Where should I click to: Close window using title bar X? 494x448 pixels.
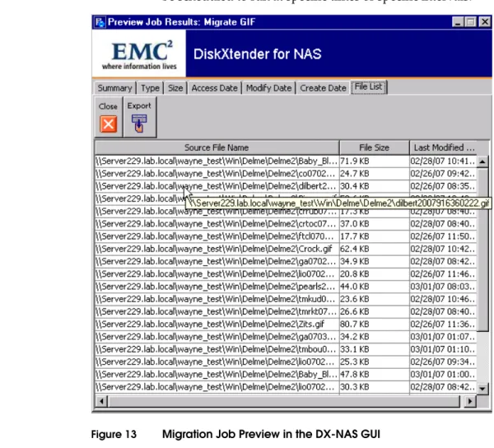[x=485, y=22]
